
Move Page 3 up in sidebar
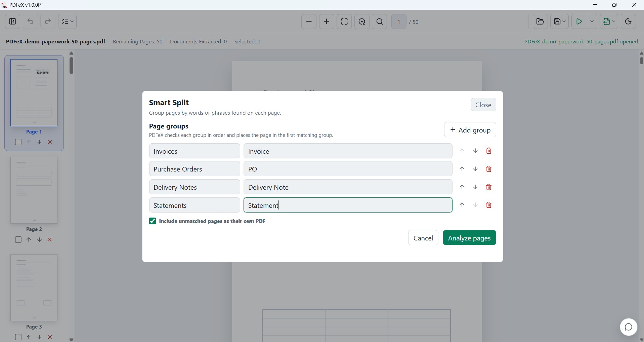[x=29, y=337]
